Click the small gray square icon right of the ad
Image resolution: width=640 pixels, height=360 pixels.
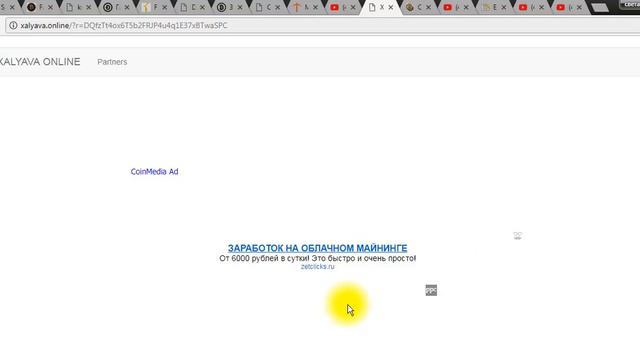[431, 290]
